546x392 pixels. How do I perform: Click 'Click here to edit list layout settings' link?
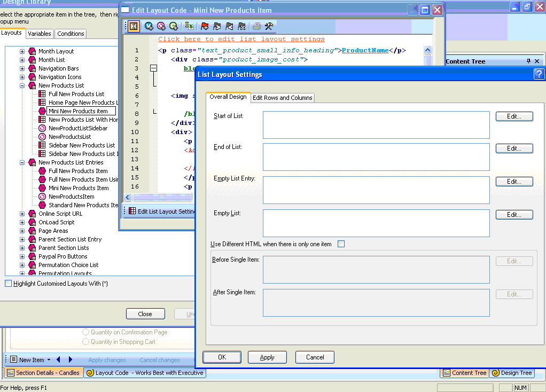(x=241, y=39)
